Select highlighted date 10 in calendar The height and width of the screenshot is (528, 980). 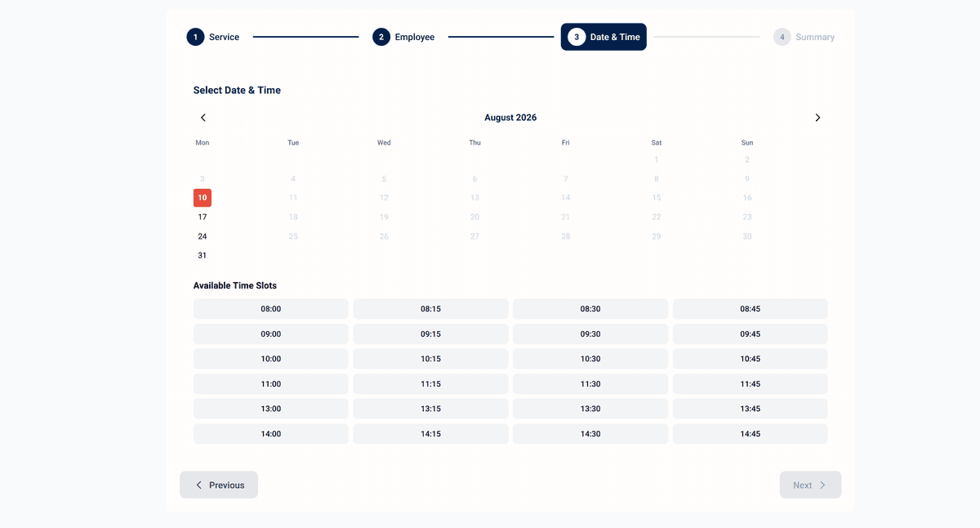(203, 198)
